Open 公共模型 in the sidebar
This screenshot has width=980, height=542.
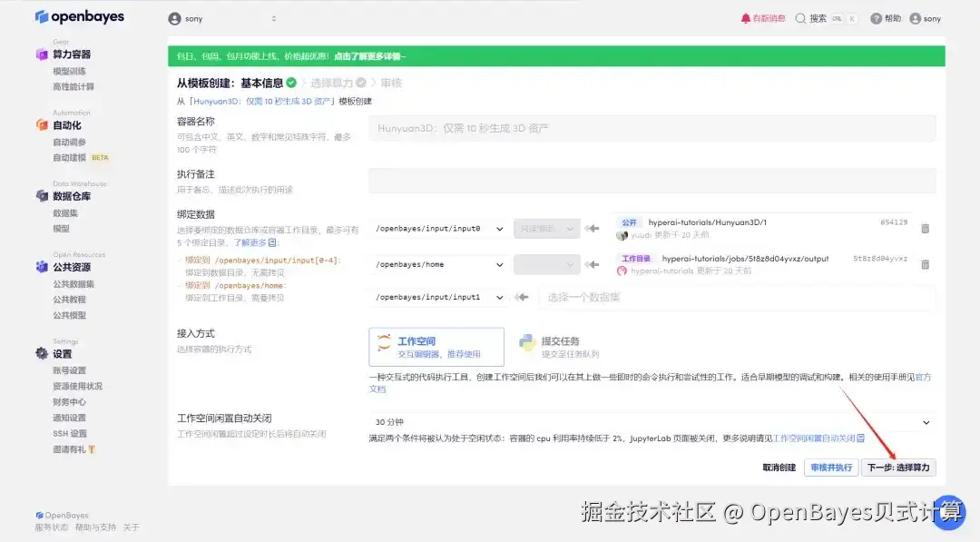pyautogui.click(x=69, y=315)
